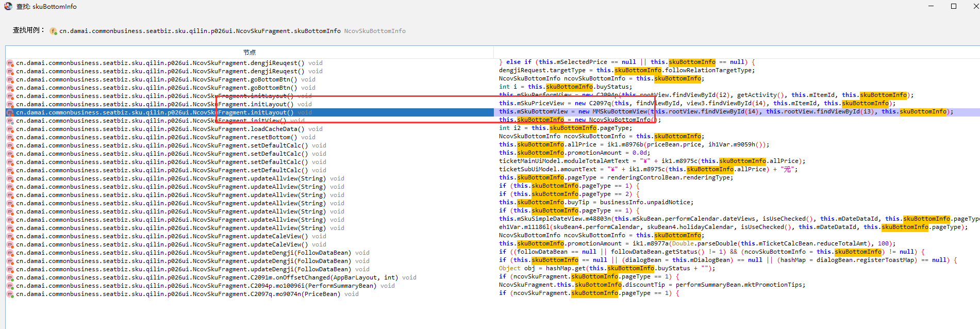Screen dimensions: 980x329
Task: Click code 'this.mSkuPriceView = new C2097q(...)'
Action: click(697, 103)
